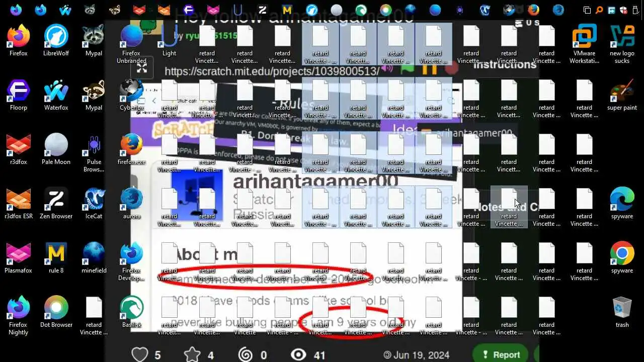Click the LibreWolf icon in the top bar

coord(312,10)
